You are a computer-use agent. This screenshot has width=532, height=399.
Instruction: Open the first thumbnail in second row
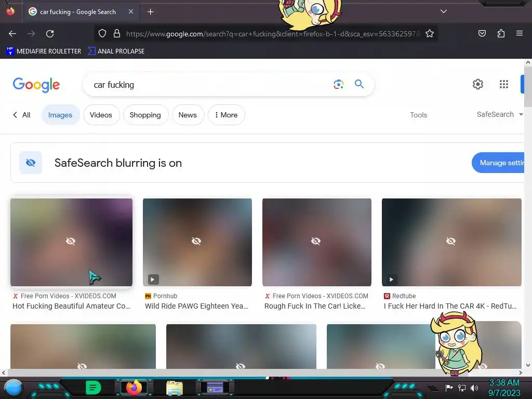pyautogui.click(x=83, y=347)
